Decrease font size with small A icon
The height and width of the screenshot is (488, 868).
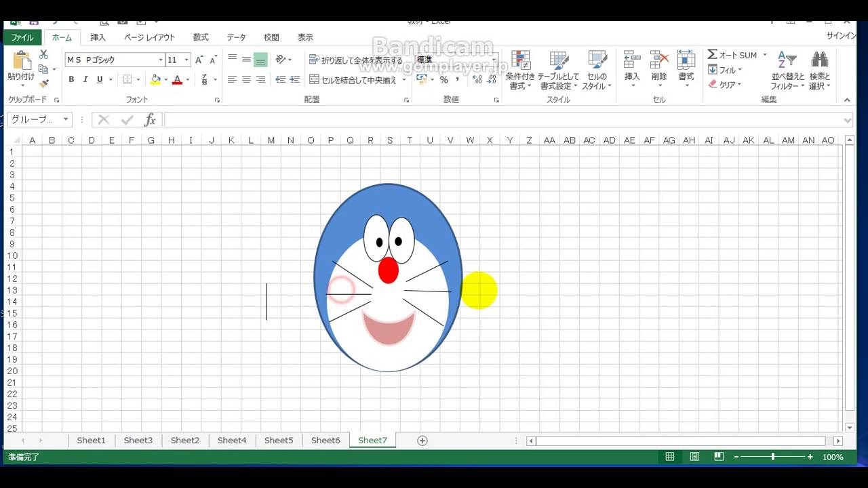pyautogui.click(x=213, y=60)
